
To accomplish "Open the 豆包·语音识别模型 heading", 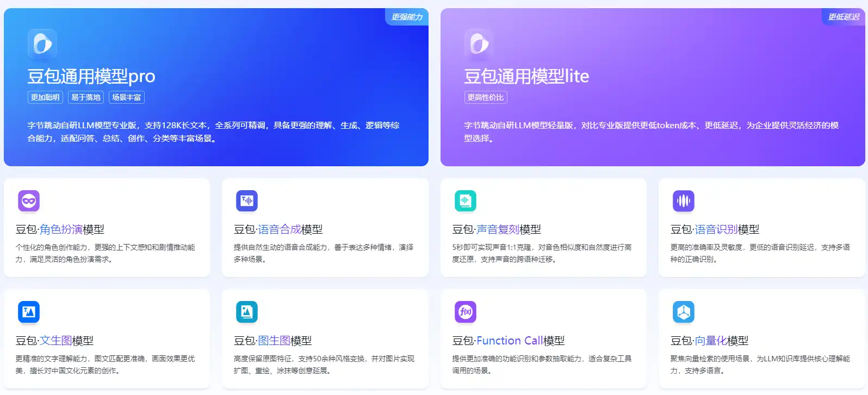I will click(x=715, y=229).
